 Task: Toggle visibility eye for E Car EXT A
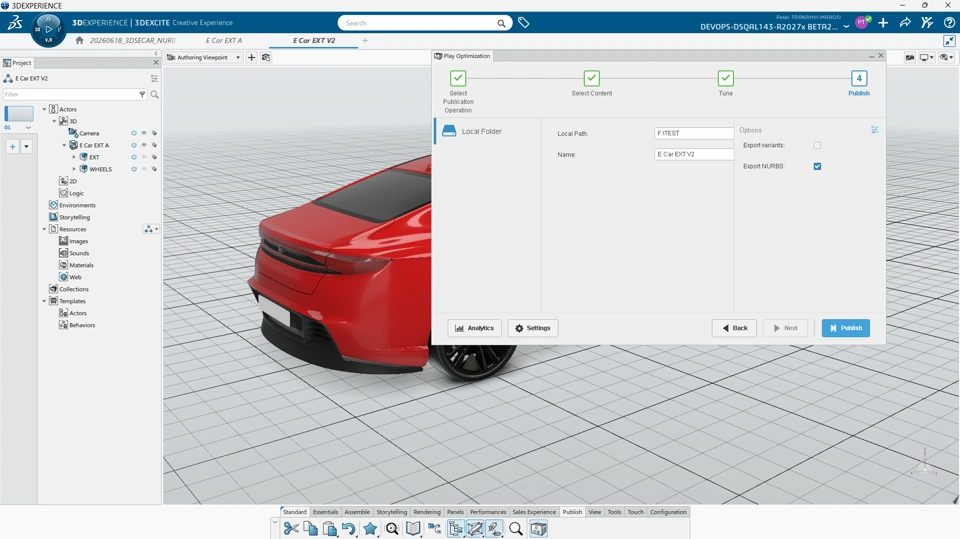(144, 145)
